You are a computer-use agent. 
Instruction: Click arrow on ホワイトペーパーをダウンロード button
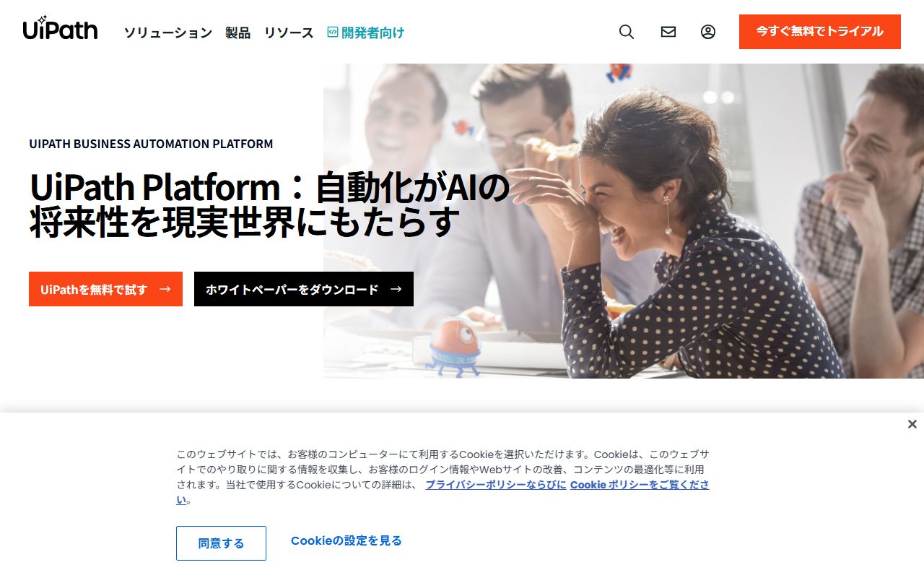click(x=396, y=289)
